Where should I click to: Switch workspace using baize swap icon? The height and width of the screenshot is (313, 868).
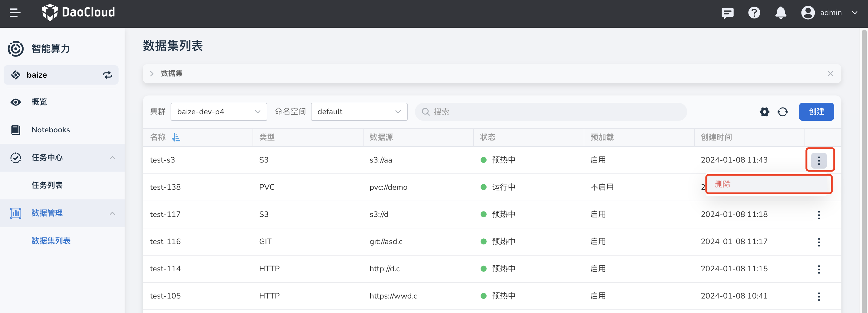107,75
